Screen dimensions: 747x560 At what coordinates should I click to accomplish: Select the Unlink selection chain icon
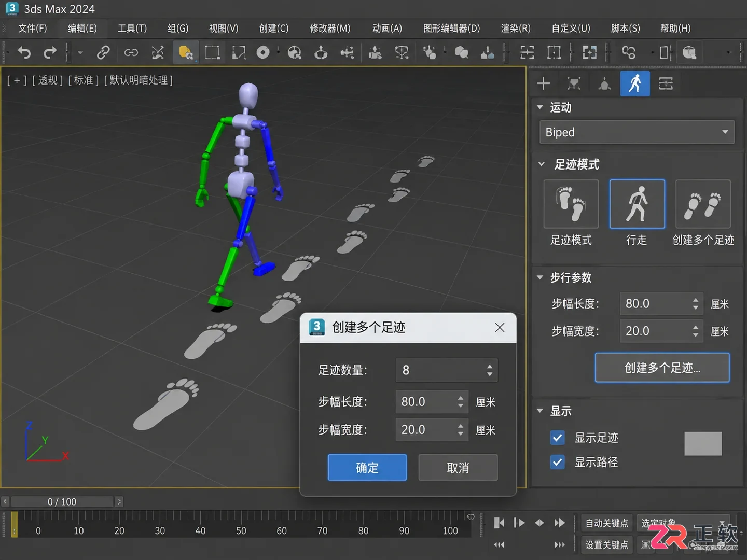(131, 52)
